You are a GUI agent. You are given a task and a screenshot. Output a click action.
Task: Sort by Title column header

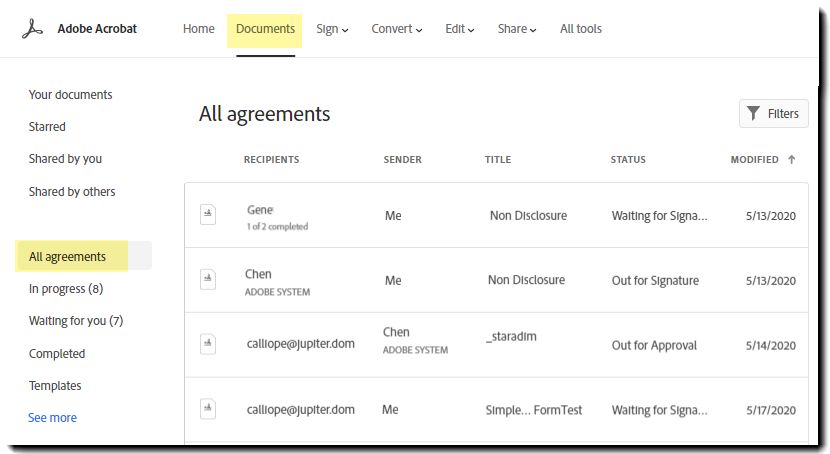click(498, 159)
